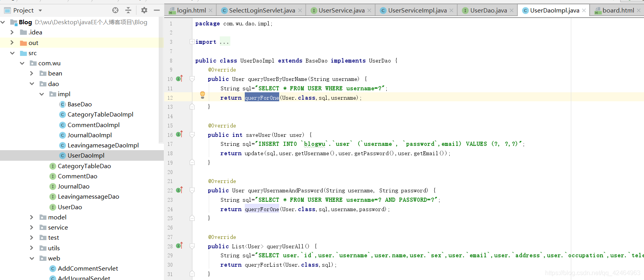
Task: Close the SelectLoginServlet.java tab
Action: tap(300, 11)
